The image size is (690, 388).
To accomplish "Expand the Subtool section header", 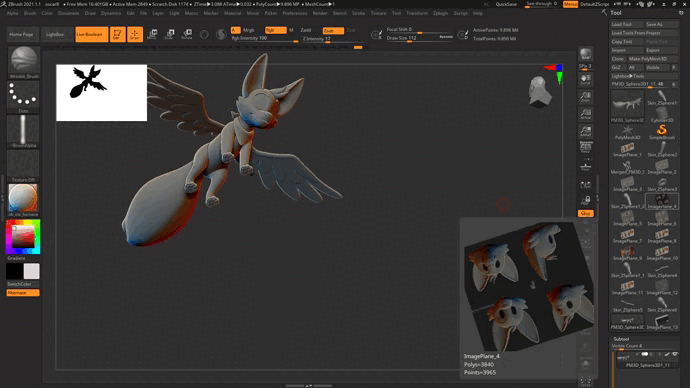I will coord(621,339).
